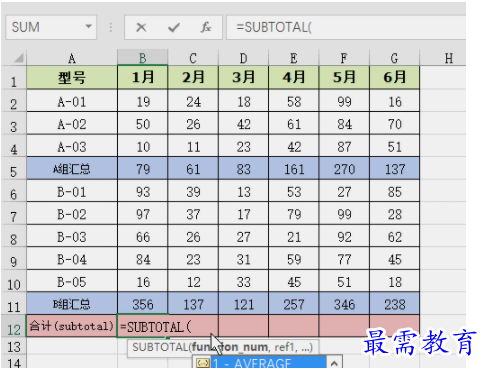Screen dimensions: 485x374
Task: Select the 1 - AVERAGE autocomplete option
Action: 268,363
